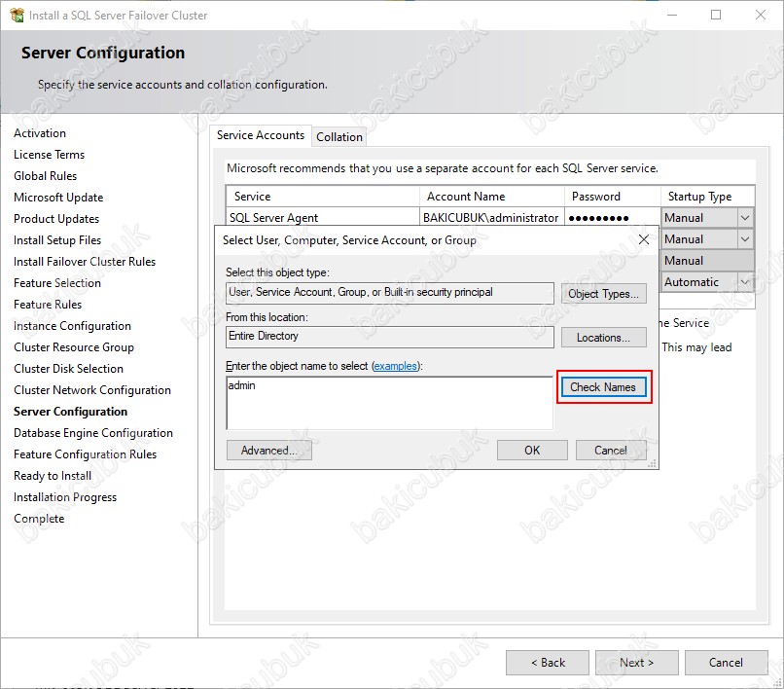Screen dimensions: 784x689
Task: Cancel the Select User dialog
Action: (x=611, y=451)
